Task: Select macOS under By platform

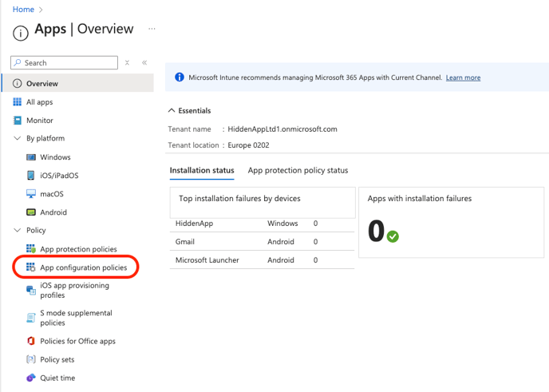Action: point(52,194)
